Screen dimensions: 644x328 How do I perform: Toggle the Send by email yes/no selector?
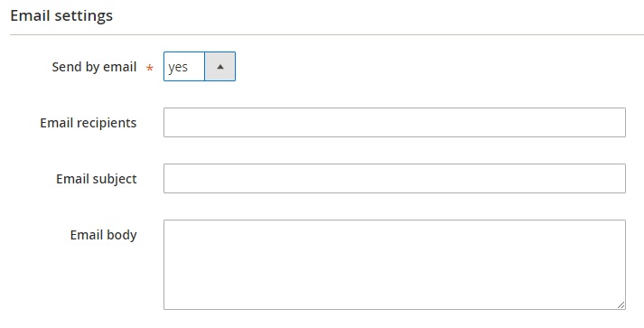pyautogui.click(x=200, y=67)
